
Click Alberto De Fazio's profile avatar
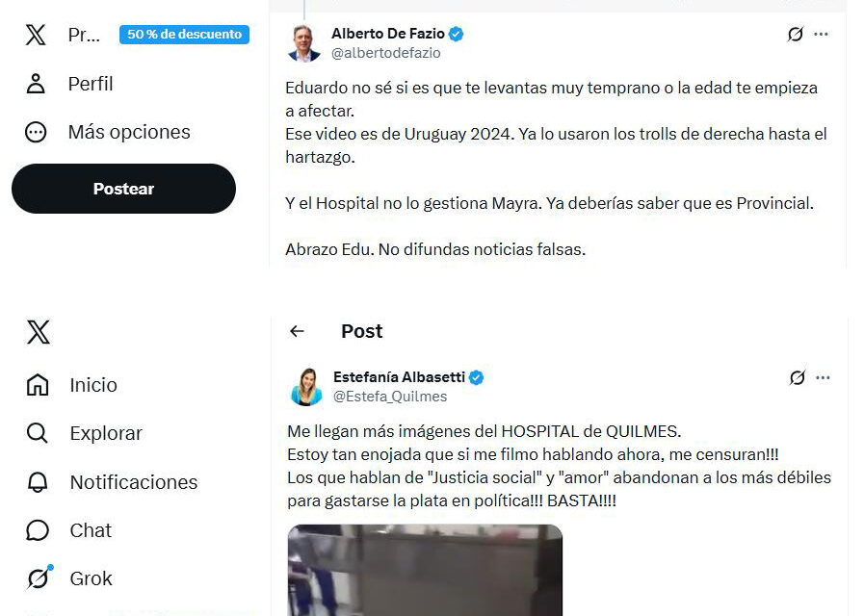click(x=304, y=43)
